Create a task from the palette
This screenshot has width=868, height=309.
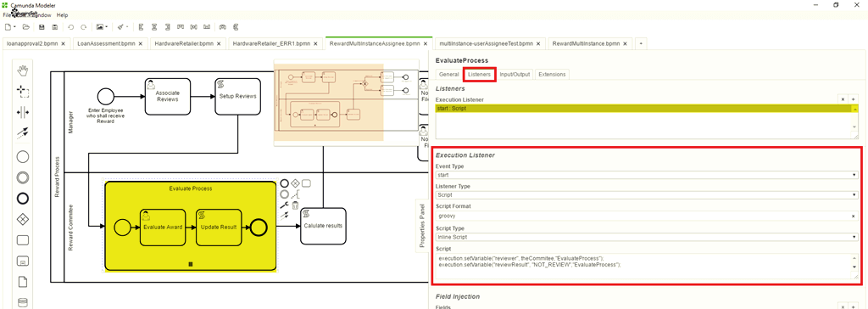click(23, 240)
